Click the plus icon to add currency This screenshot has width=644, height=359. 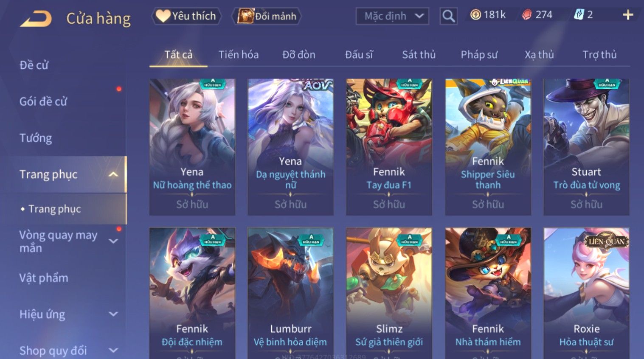[x=628, y=15]
